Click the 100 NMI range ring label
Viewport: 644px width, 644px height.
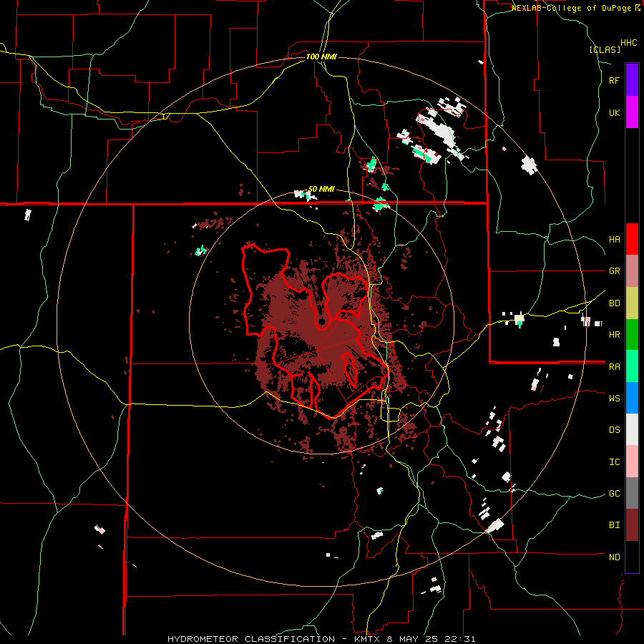pos(321,57)
